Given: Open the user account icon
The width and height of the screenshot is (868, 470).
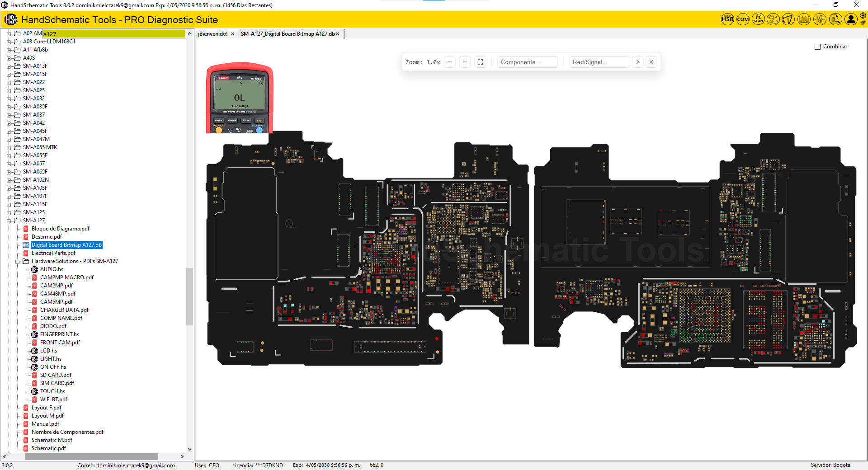Looking at the screenshot, I should [851, 19].
